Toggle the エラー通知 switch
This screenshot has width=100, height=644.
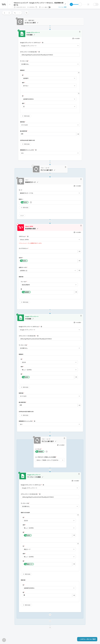point(49,7)
